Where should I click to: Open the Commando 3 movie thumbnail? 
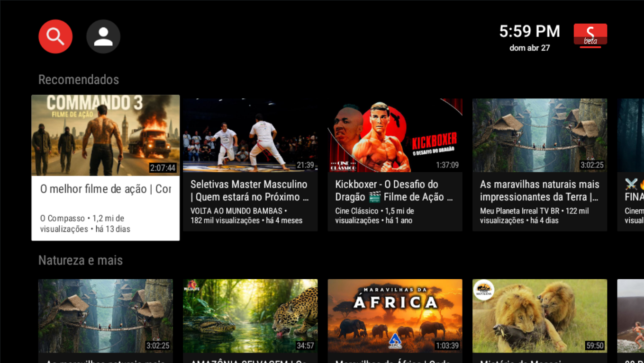pos(105,135)
